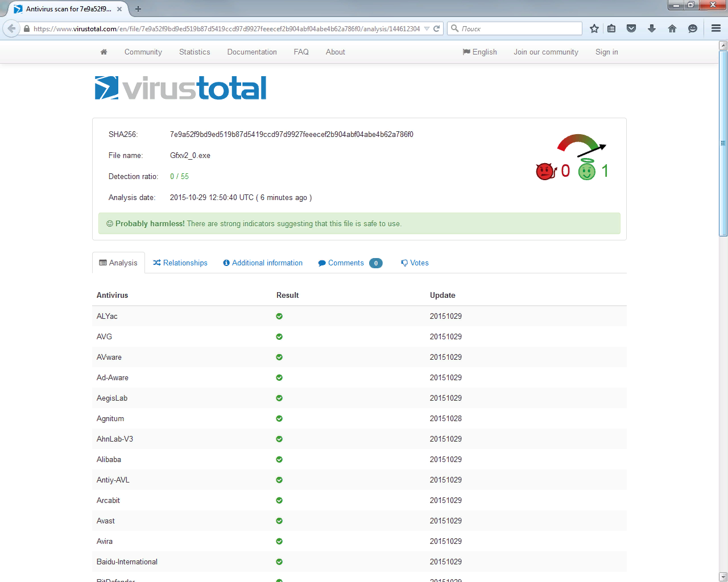Click the file name Gfxv2_0.exe
728x582 pixels.
190,155
